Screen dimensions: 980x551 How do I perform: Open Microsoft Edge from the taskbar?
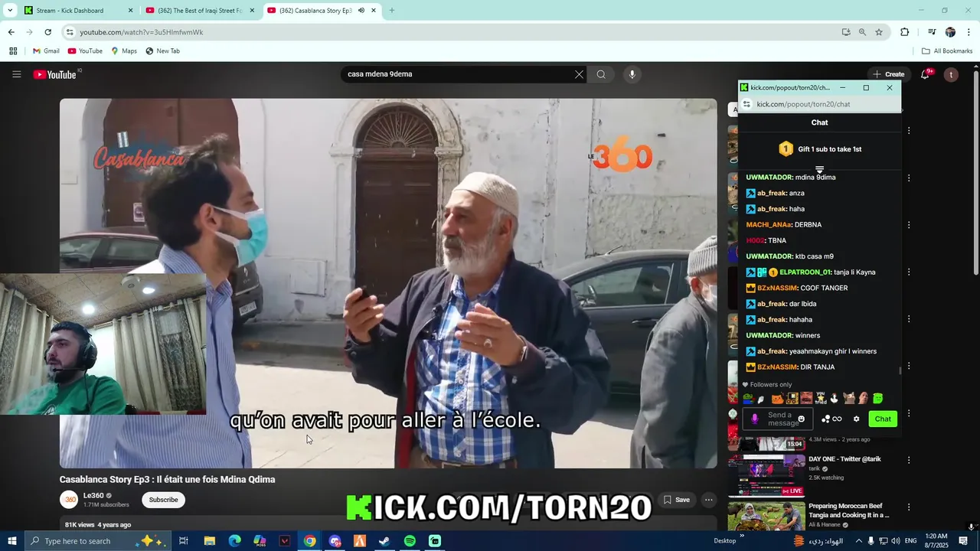(234, 541)
